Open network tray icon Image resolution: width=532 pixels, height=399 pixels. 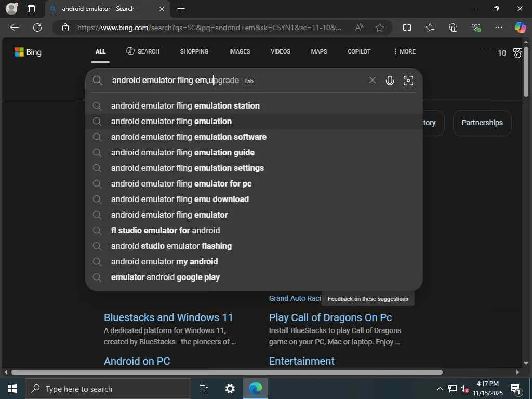(453, 389)
